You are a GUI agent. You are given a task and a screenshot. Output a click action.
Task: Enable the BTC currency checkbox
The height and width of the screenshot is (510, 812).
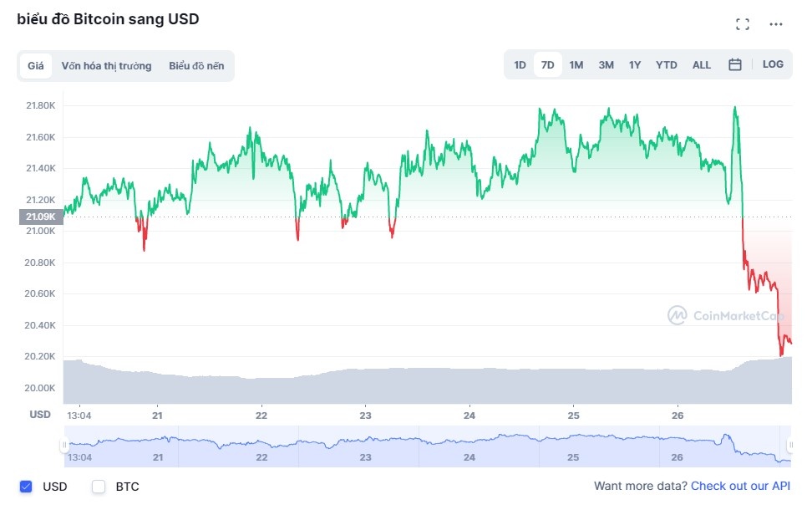click(x=99, y=487)
